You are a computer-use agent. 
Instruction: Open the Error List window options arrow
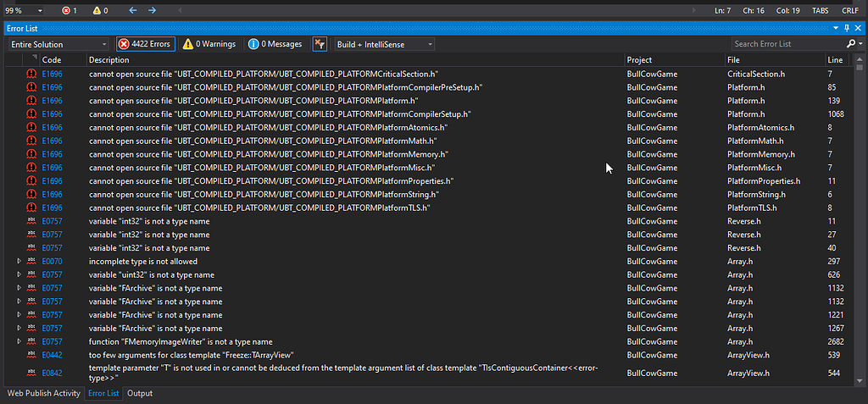pyautogui.click(x=836, y=28)
